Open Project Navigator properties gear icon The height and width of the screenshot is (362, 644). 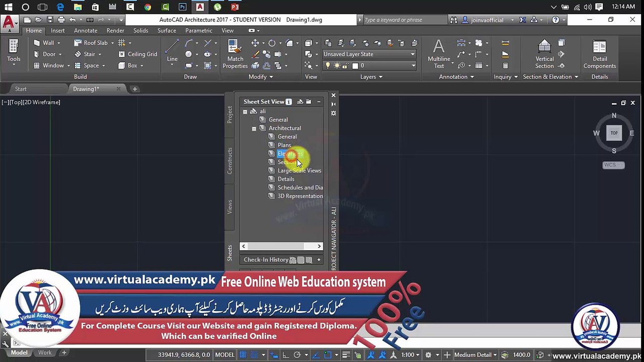point(333,113)
